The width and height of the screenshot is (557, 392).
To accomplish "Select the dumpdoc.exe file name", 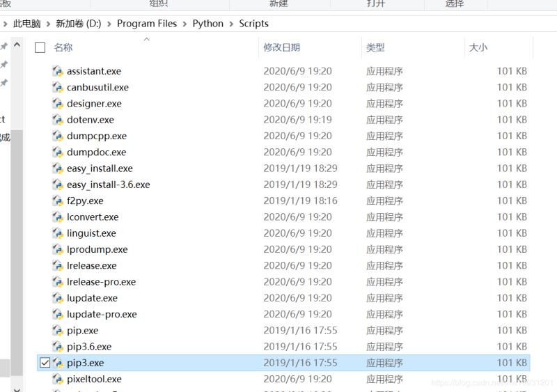I will click(x=97, y=152).
